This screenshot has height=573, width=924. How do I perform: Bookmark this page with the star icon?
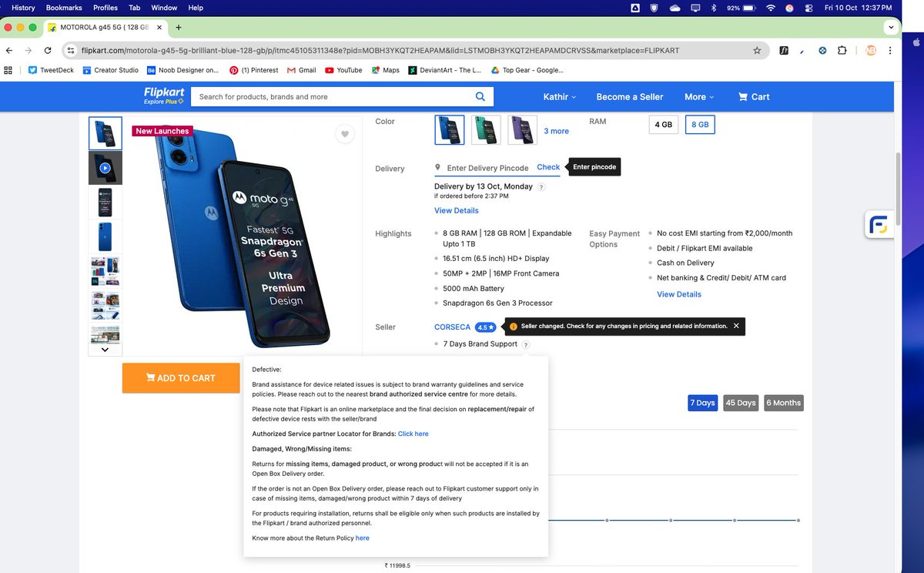(x=757, y=51)
